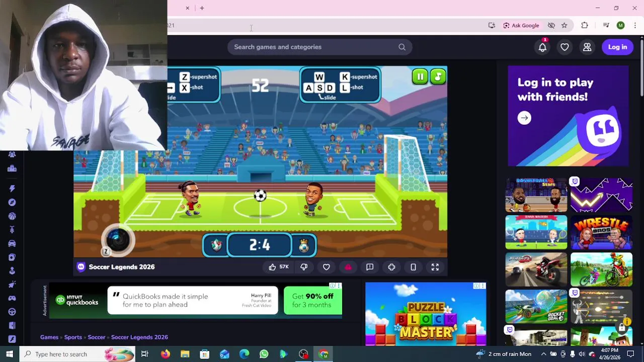Image resolution: width=644 pixels, height=362 pixels.
Task: Dislike the game with thumbs down
Action: point(304,267)
